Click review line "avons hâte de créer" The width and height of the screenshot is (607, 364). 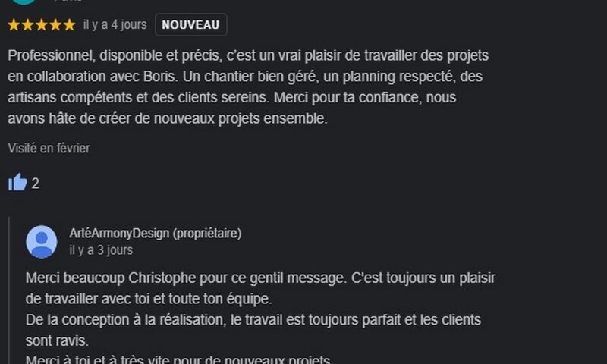[168, 118]
